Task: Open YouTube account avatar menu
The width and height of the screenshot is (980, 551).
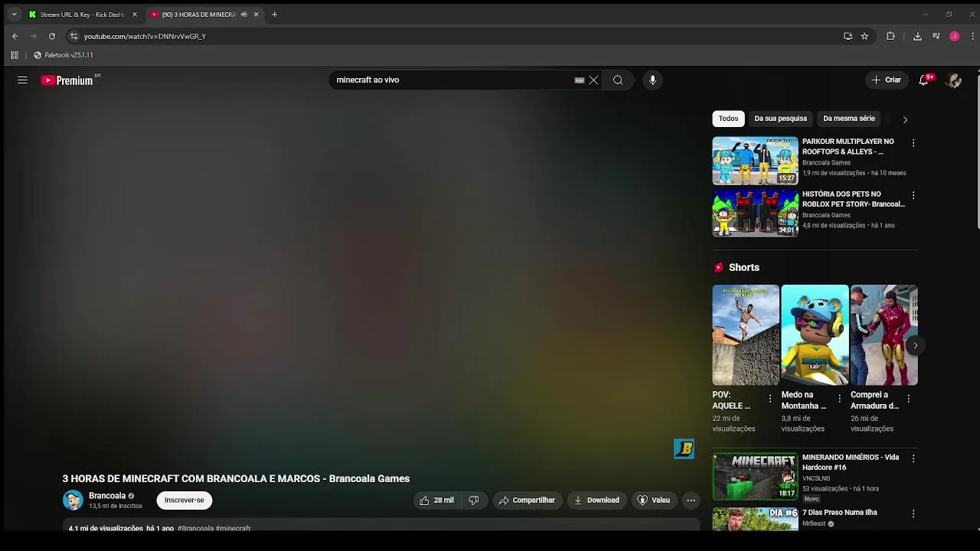Action: (953, 80)
